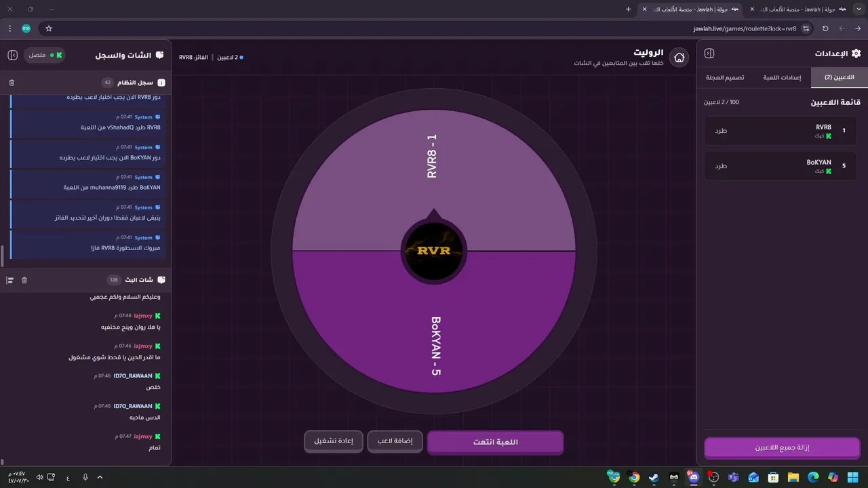
Task: Open Microsoft Edge from the taskbar
Action: pyautogui.click(x=813, y=477)
